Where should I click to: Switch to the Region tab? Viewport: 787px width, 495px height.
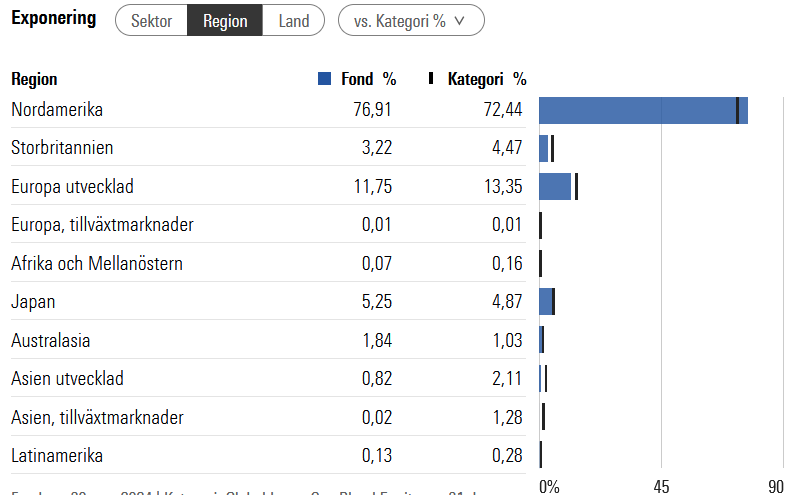pyautogui.click(x=225, y=21)
